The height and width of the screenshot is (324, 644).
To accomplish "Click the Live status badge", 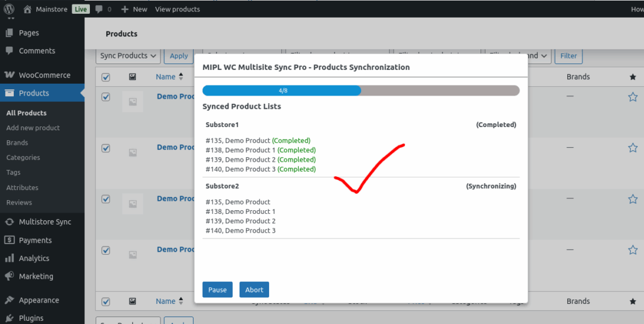I will pyautogui.click(x=80, y=9).
